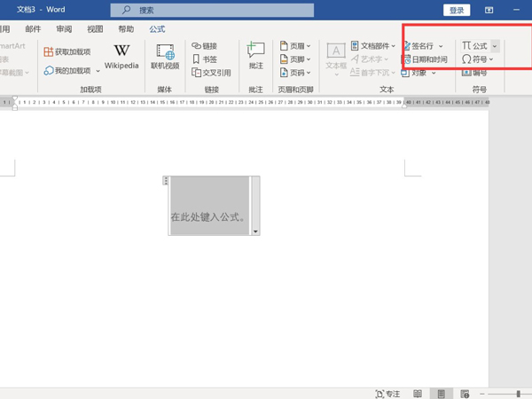Click the 登录 sign-in button

pos(457,10)
